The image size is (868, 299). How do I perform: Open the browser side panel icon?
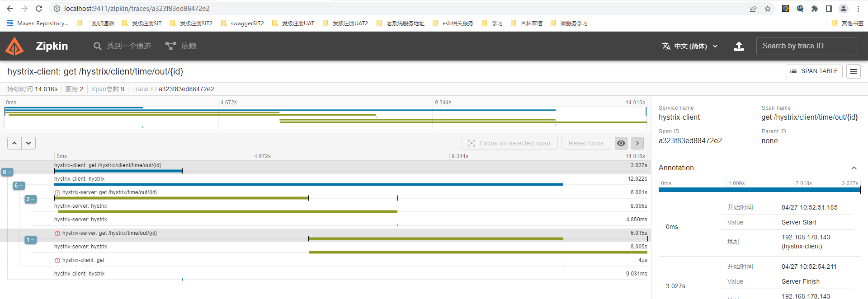[829, 9]
